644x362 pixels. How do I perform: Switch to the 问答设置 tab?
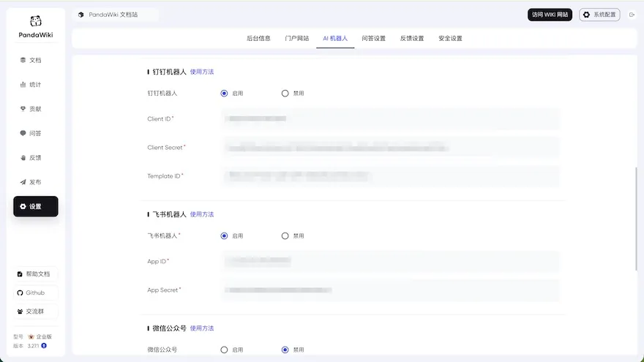tap(374, 39)
